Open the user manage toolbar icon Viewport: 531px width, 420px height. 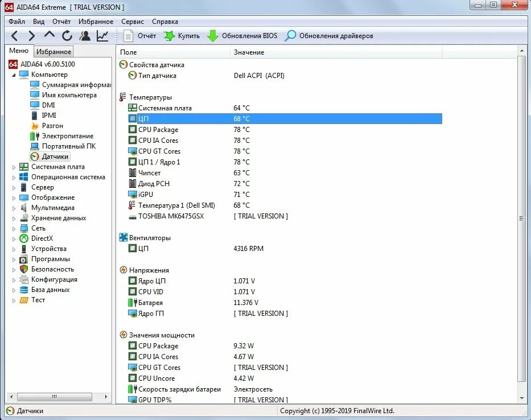pos(85,36)
